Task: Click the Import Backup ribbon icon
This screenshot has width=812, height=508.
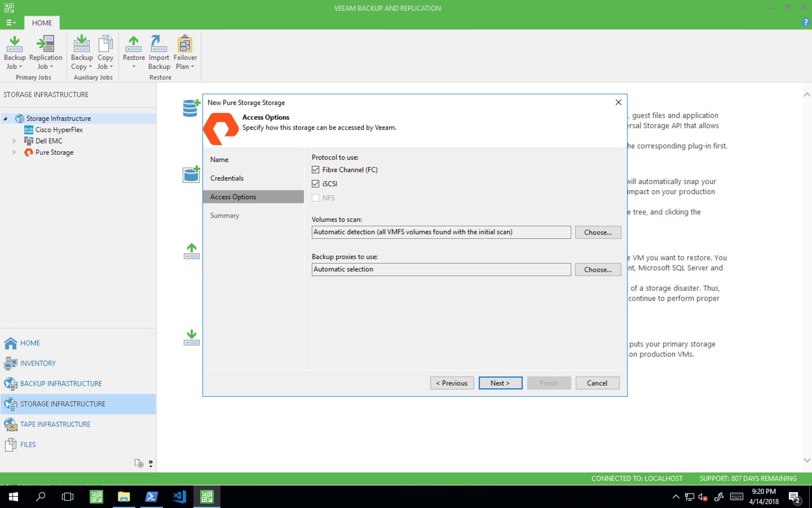Action: pos(159,44)
